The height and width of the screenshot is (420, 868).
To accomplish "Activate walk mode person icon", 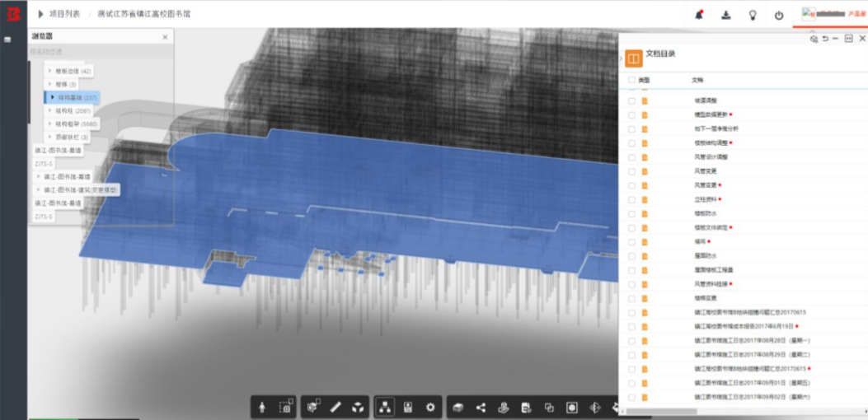I will (262, 408).
